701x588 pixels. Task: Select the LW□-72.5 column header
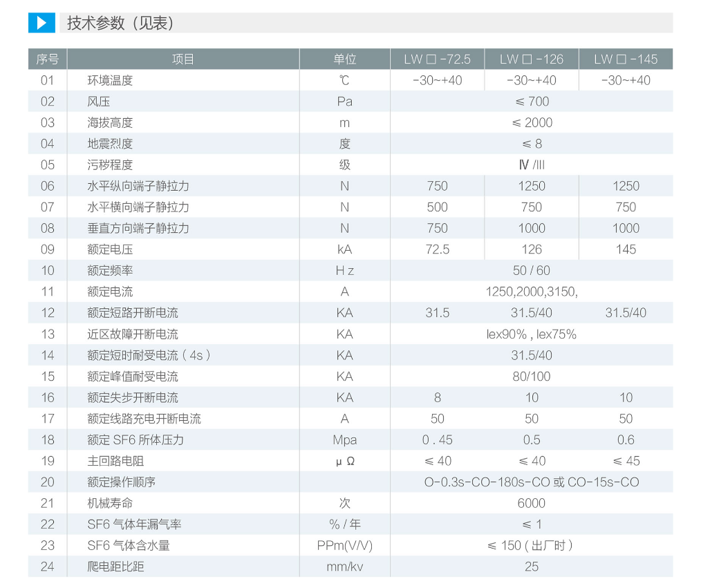437,59
